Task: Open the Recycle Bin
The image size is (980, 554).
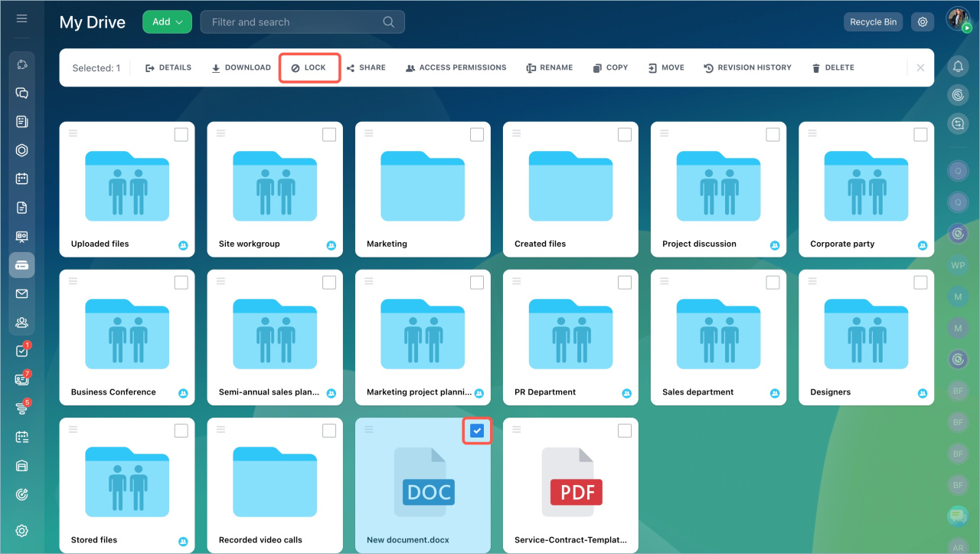Action: point(873,22)
